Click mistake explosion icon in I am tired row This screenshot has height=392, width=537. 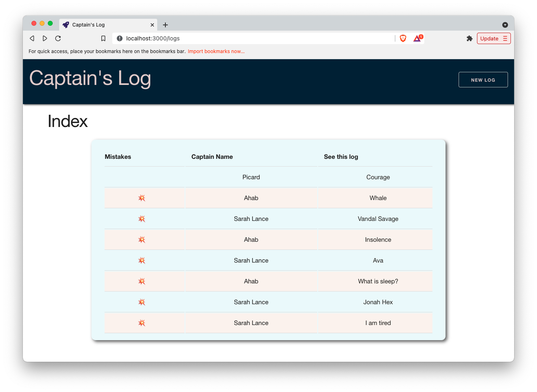(142, 323)
